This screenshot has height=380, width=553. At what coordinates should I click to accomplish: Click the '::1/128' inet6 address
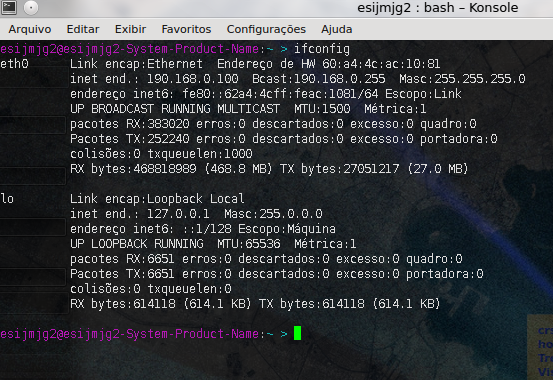tap(207, 229)
